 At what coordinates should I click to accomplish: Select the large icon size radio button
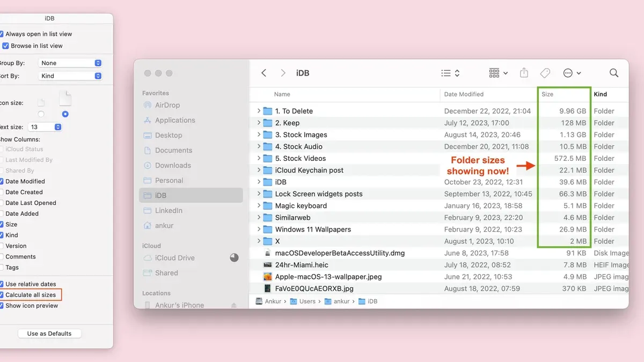tap(65, 114)
